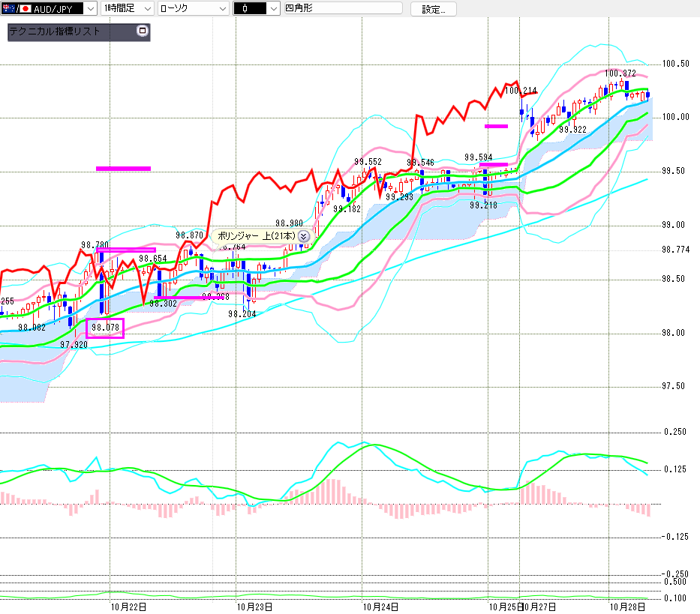Screen dimensions: 700x614
Task: Open the 1時間足 timeframe dropdown
Action: 146,9
